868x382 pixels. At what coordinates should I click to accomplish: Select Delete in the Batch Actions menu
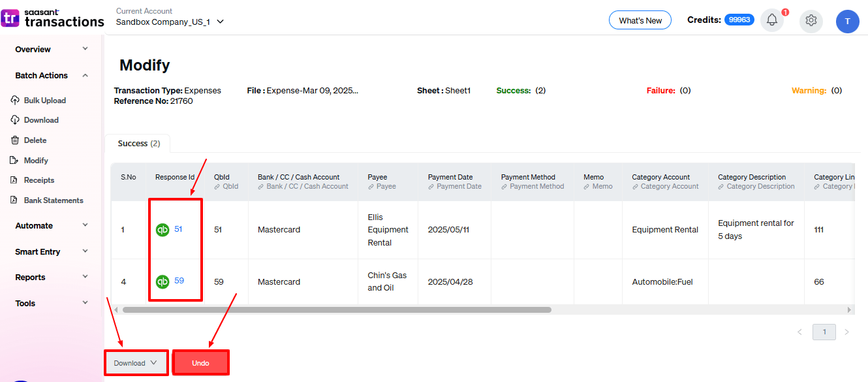click(35, 140)
